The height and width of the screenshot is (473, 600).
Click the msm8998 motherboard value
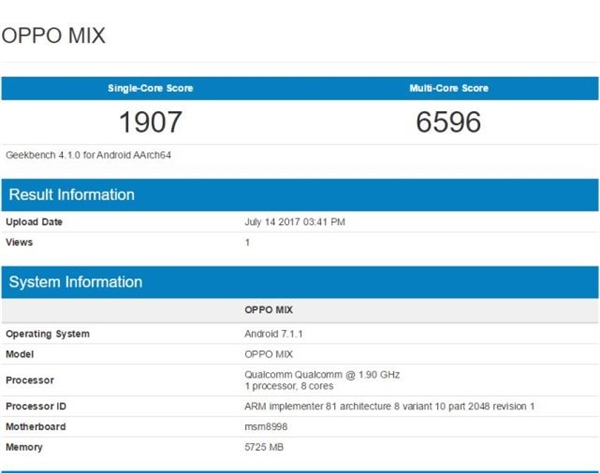point(267,426)
